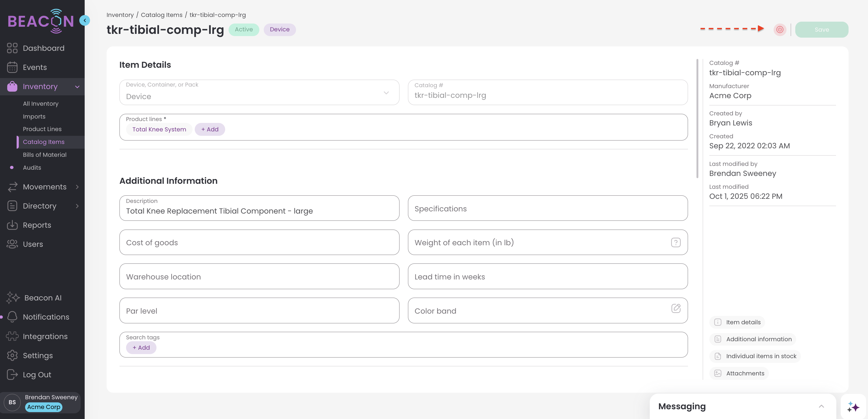Viewport: 868px width, 419px height.
Task: Click the Events calendar icon
Action: (12, 67)
